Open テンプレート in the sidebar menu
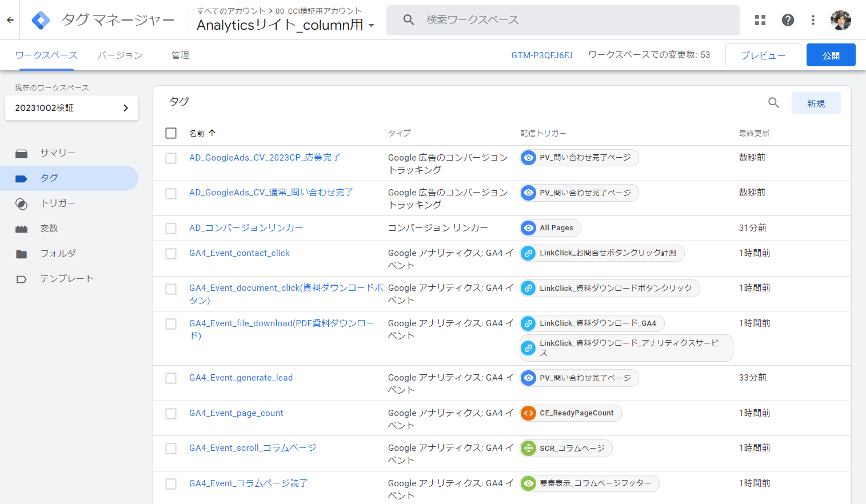Image resolution: width=866 pixels, height=504 pixels. pyautogui.click(x=69, y=279)
